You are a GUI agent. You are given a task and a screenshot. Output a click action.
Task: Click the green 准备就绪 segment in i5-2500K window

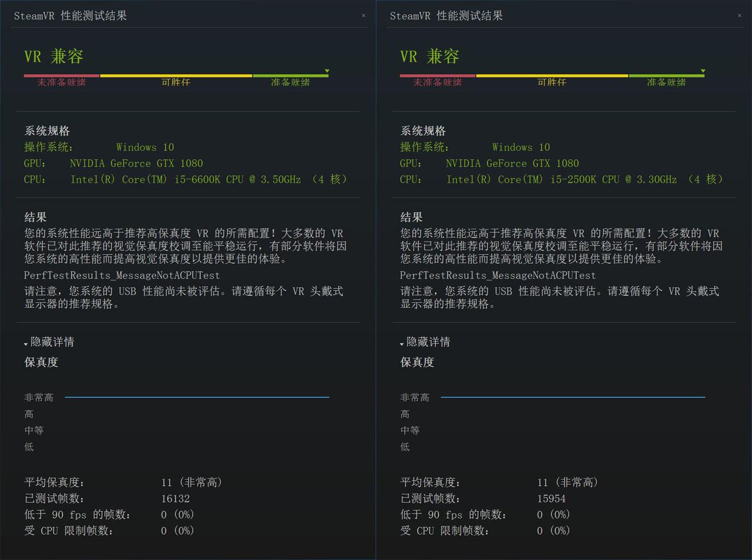pos(666,76)
